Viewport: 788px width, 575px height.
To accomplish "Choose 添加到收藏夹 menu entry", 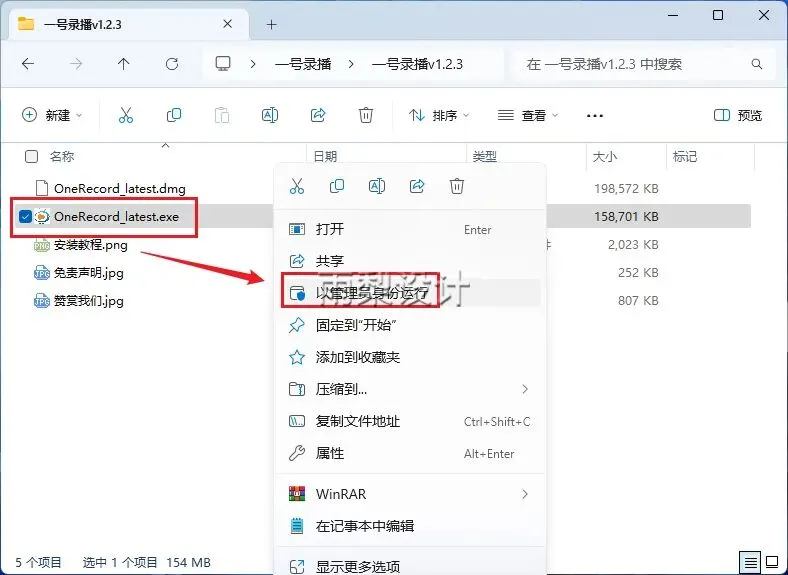I will point(410,357).
